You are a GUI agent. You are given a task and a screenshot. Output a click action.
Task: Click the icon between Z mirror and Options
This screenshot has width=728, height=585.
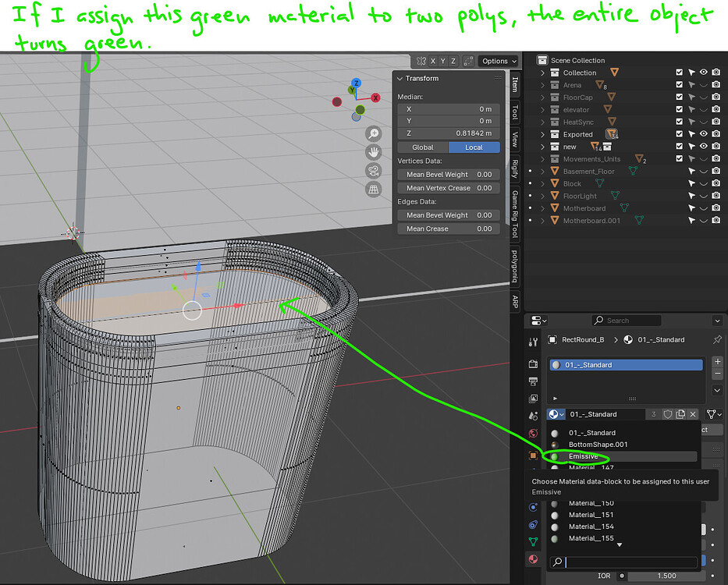coord(468,61)
